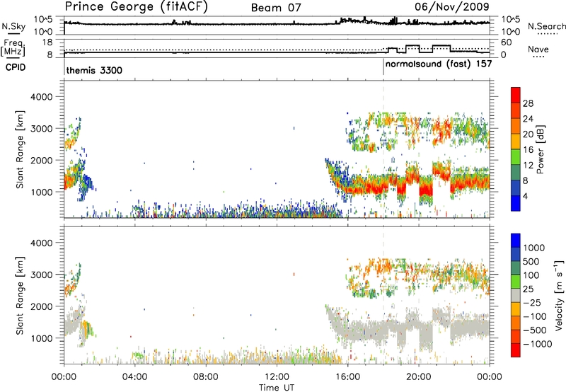This screenshot has width=566, height=392.
Task: Select the "Beam 07" header text
Action: 276,8
